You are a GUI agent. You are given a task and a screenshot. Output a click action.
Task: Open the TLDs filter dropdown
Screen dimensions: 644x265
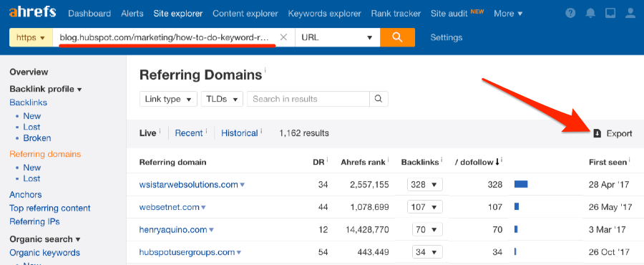click(223, 99)
